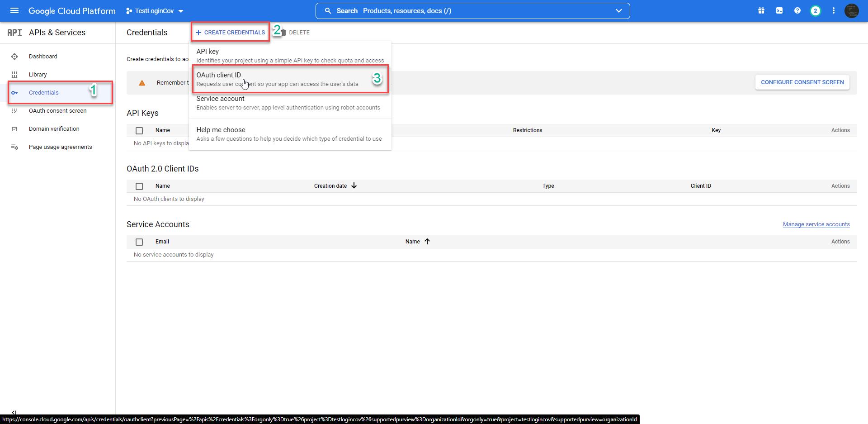Click the API Keys Name column header
The height and width of the screenshot is (424, 868).
(163, 130)
